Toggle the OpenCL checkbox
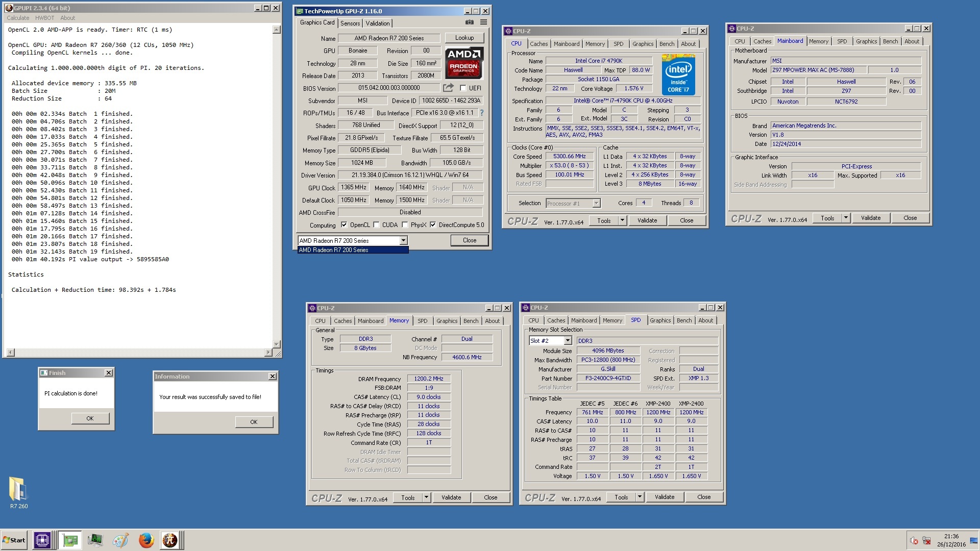This screenshot has height=551, width=980. [344, 224]
